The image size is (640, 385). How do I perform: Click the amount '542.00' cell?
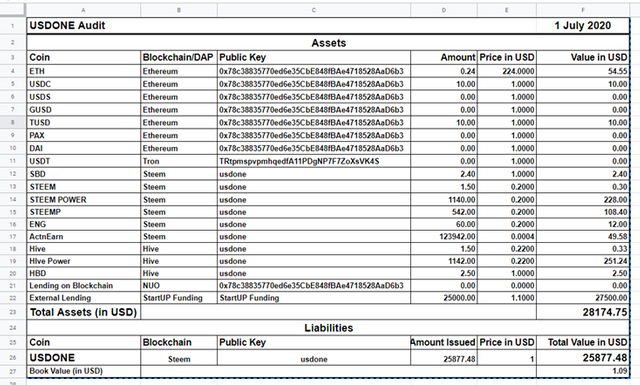coord(444,212)
